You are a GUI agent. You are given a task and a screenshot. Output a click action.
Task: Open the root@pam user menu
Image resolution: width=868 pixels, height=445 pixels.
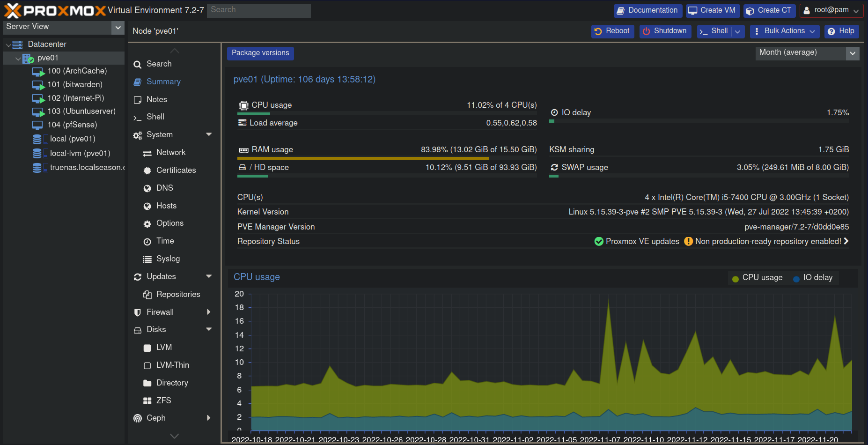(831, 10)
